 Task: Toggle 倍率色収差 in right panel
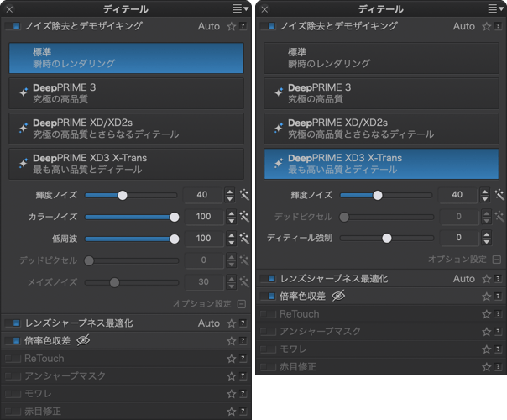268,296
